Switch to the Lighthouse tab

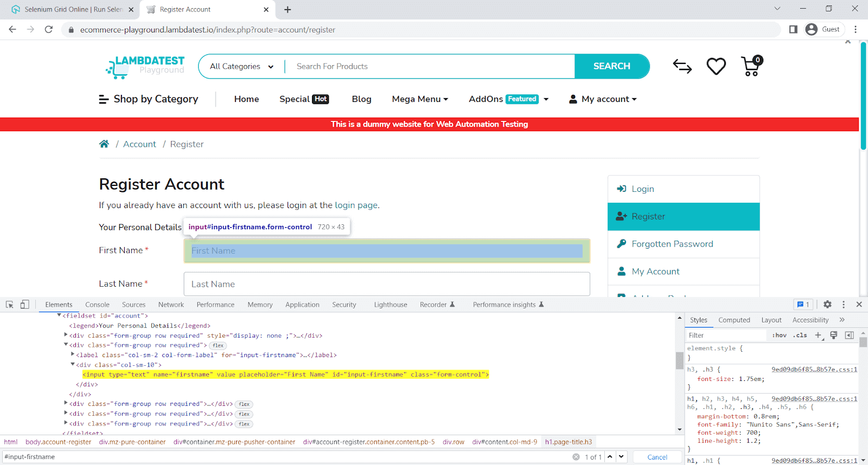click(x=390, y=305)
